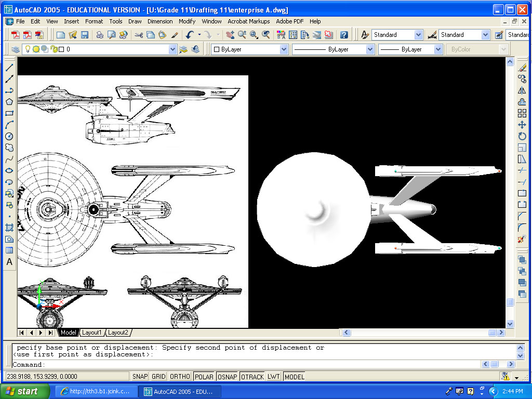Select the Hatch tool
The image size is (532, 399).
point(9,228)
